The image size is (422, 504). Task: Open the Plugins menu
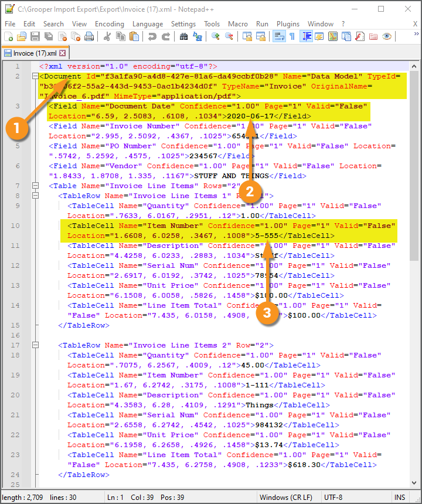pyautogui.click(x=288, y=24)
